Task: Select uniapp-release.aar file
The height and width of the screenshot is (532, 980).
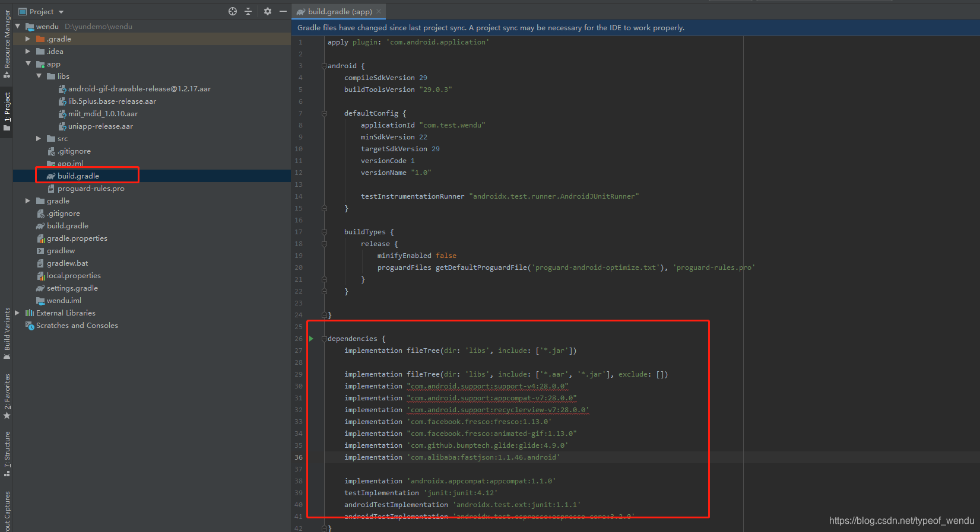Action: coord(100,126)
